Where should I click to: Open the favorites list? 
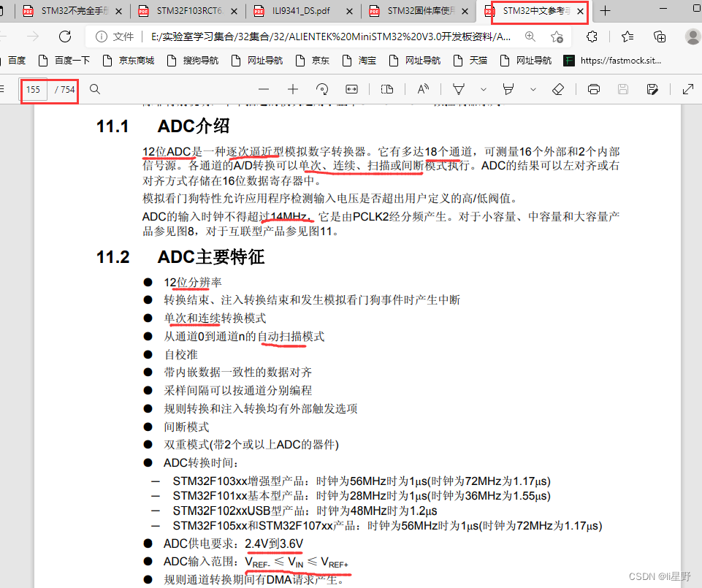(627, 37)
